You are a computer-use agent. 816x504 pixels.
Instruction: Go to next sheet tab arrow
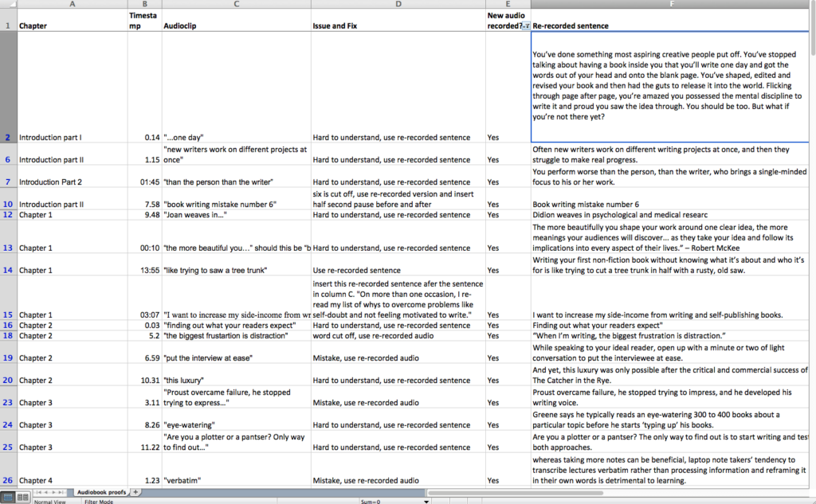pyautogui.click(x=55, y=493)
